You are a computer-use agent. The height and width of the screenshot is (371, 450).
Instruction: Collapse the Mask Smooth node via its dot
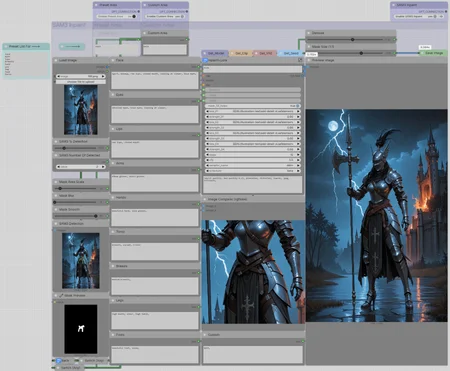coord(56,209)
